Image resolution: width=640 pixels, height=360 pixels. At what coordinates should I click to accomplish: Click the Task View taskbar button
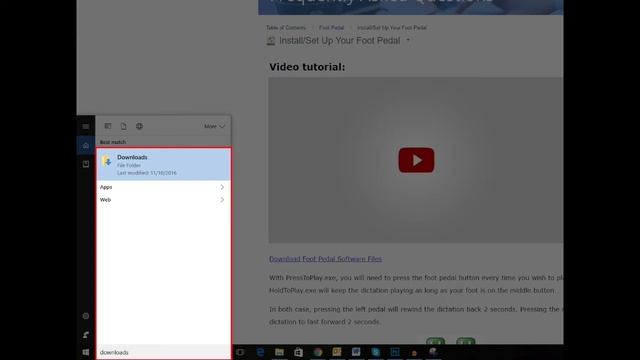click(x=240, y=352)
